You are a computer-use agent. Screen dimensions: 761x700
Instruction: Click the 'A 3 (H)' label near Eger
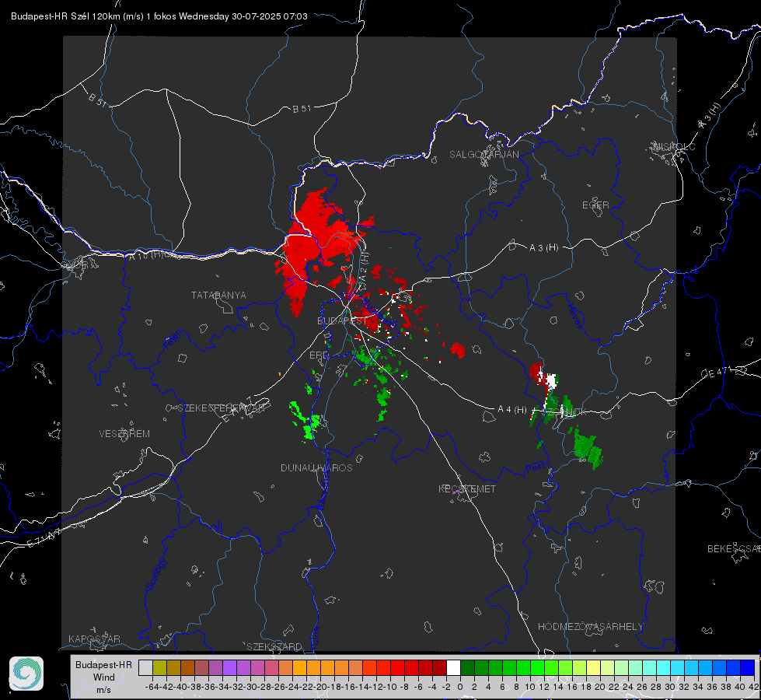(x=543, y=248)
